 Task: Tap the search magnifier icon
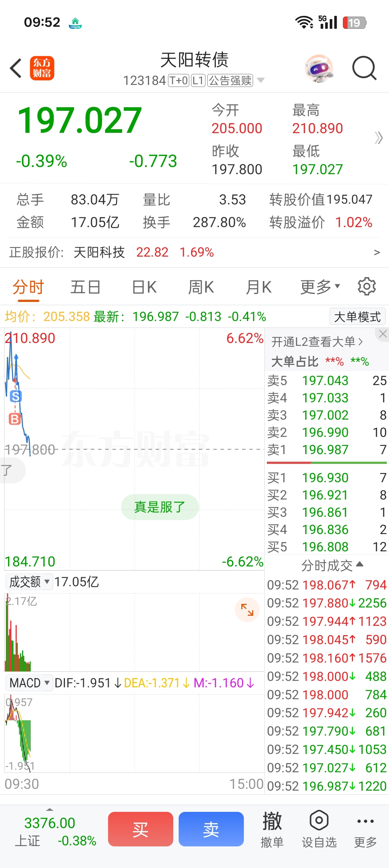pyautogui.click(x=364, y=68)
